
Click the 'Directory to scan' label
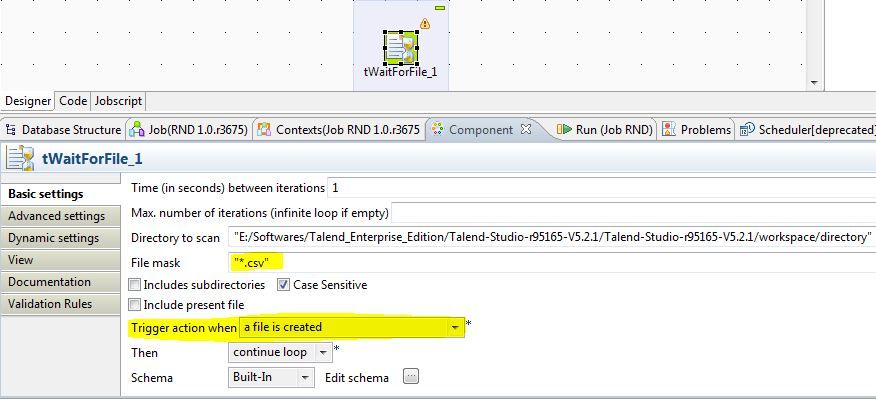pyautogui.click(x=175, y=238)
